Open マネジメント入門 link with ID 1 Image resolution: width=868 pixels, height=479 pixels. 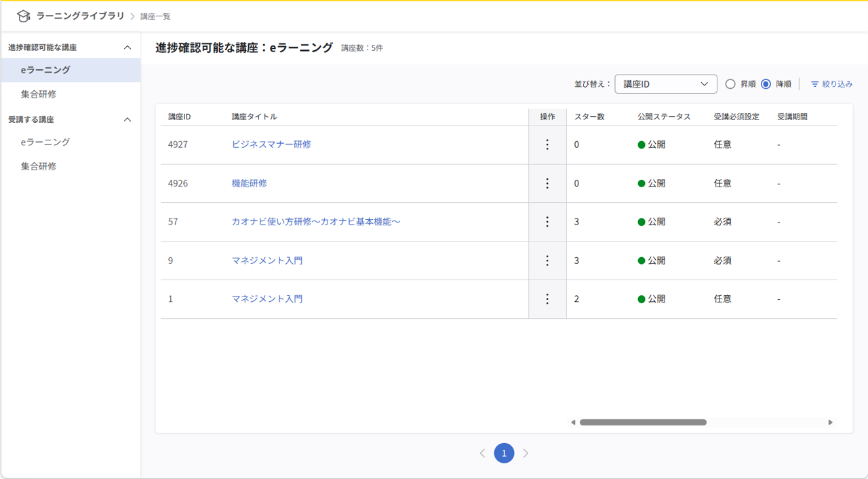pyautogui.click(x=267, y=299)
